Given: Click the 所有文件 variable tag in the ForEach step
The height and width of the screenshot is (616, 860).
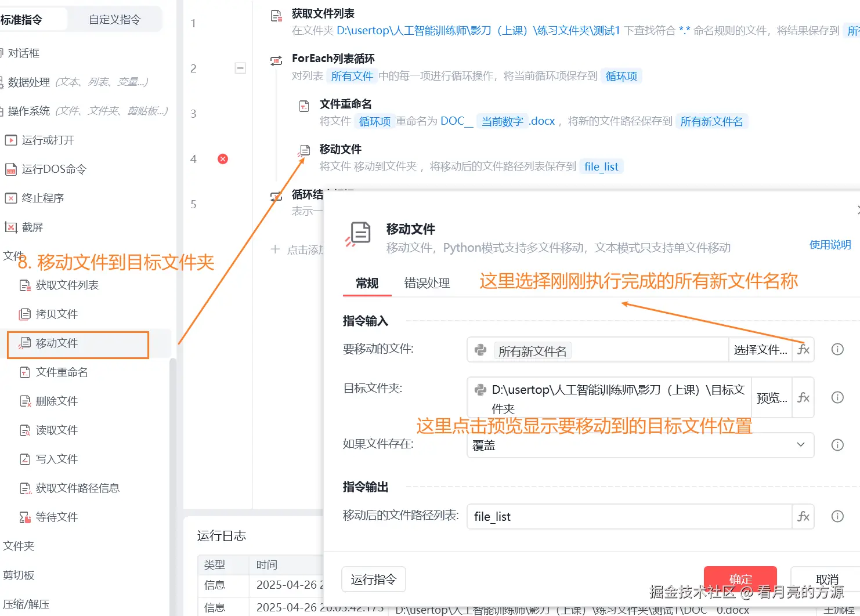Looking at the screenshot, I should tap(352, 76).
